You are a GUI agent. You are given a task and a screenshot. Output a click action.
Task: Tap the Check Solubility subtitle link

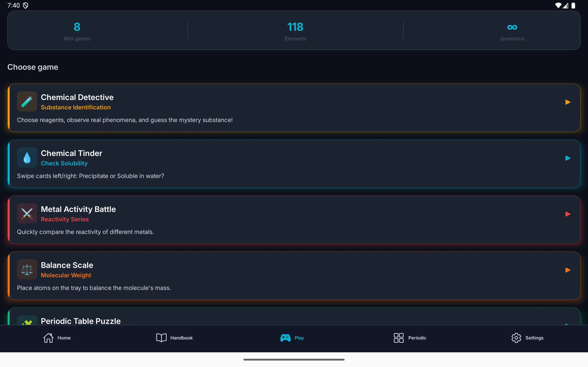64,163
